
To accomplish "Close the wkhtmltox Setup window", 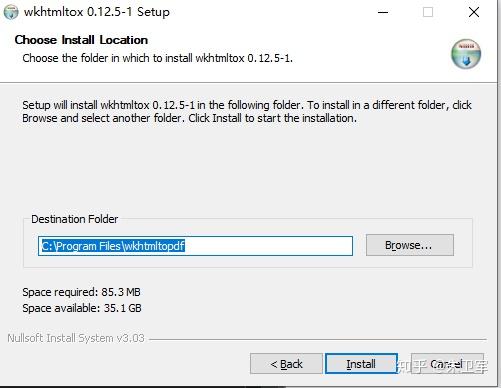I will [474, 12].
